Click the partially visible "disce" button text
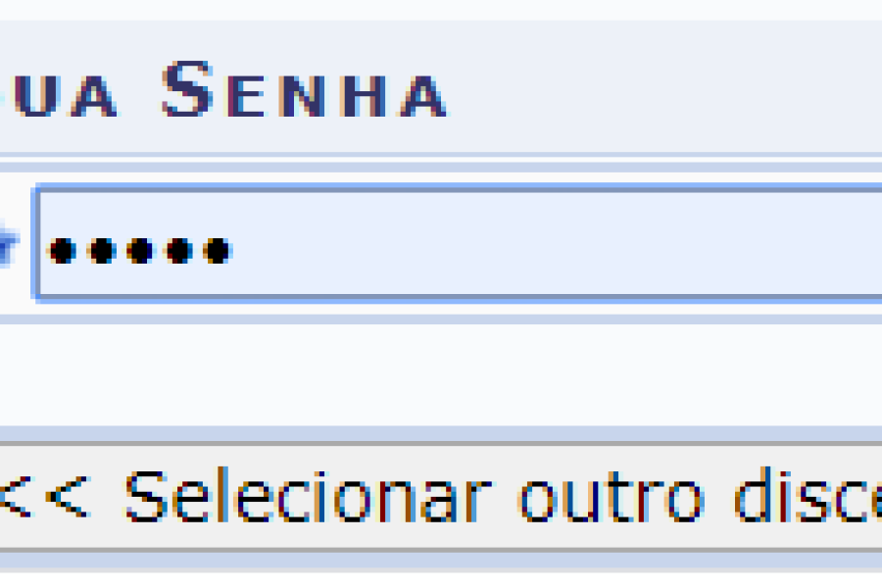Screen dimensions: 882x588 pos(806,498)
